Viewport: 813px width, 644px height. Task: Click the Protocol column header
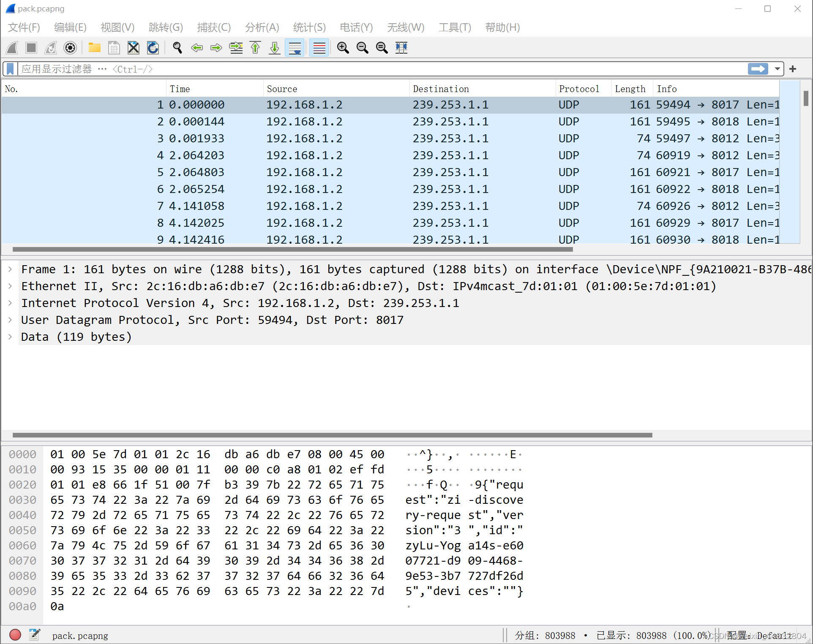coord(579,89)
